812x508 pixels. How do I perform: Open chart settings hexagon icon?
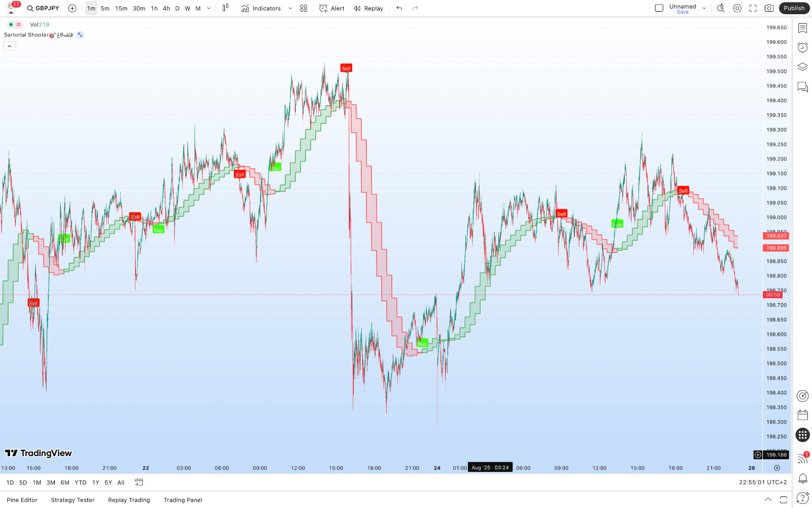(x=737, y=8)
